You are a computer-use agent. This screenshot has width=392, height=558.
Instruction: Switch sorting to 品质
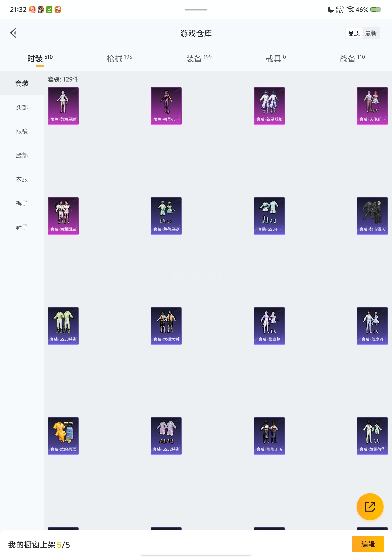click(354, 33)
